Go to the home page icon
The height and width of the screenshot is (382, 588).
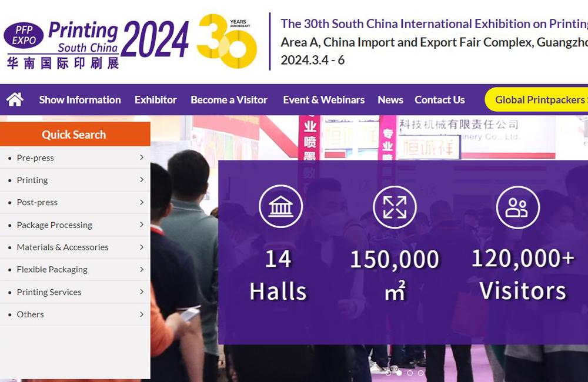(15, 100)
